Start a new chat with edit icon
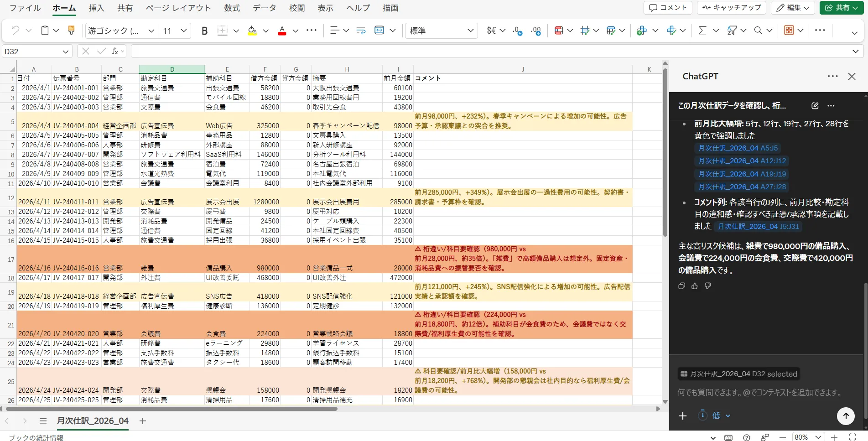The height and width of the screenshot is (441, 868). pos(815,106)
